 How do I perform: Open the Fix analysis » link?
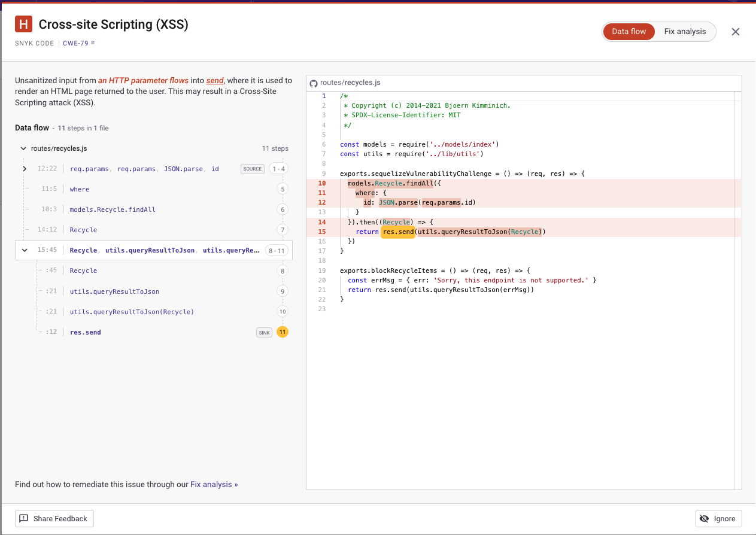(214, 484)
